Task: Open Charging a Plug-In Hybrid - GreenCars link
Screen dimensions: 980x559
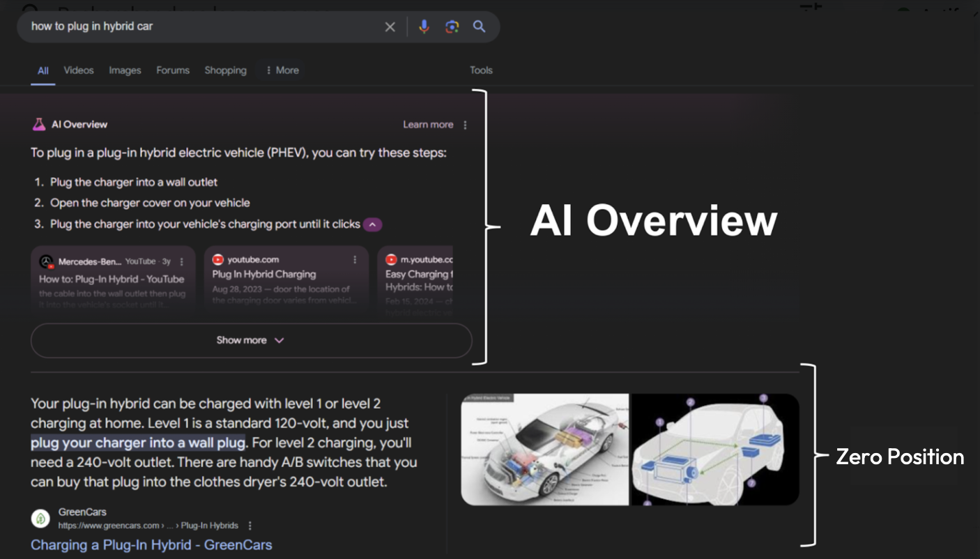Action: click(x=151, y=545)
